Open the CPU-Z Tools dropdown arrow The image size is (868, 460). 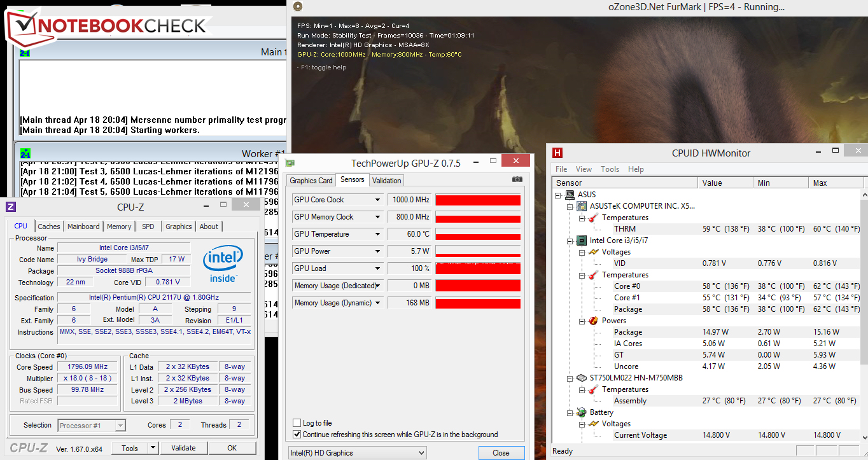pyautogui.click(x=153, y=448)
